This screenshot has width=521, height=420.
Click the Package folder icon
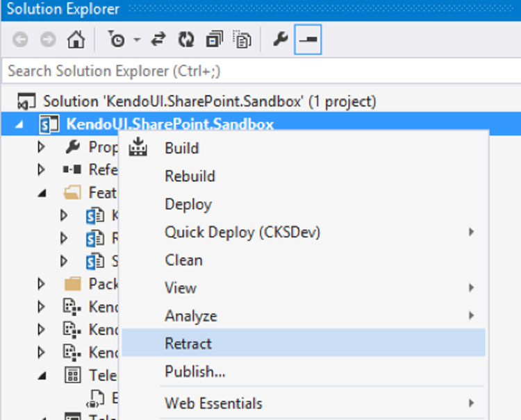pos(72,284)
